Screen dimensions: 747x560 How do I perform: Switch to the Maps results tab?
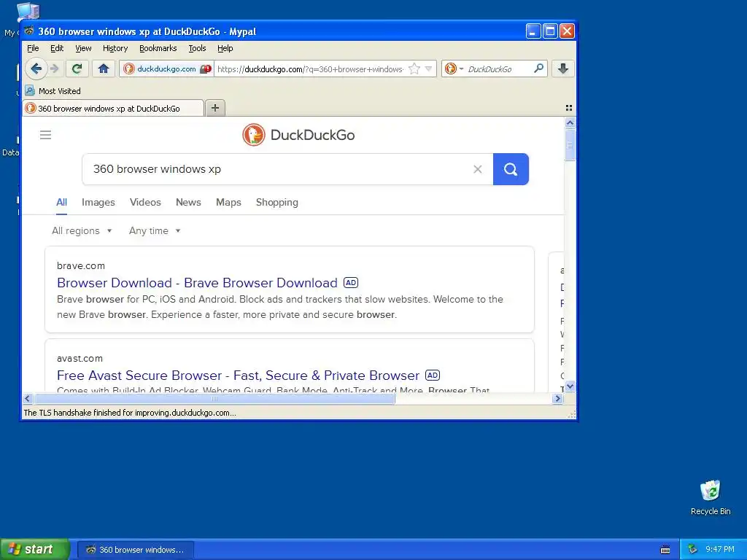pos(228,202)
